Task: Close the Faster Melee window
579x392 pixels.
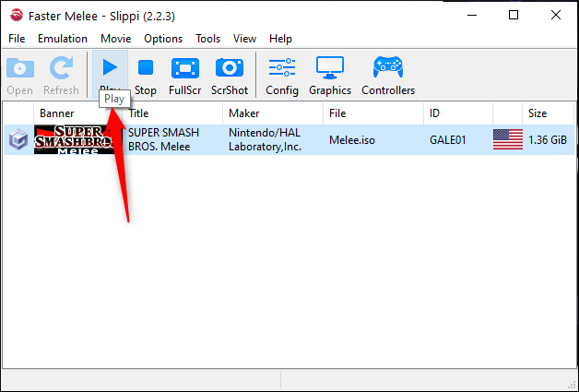Action: (x=556, y=15)
